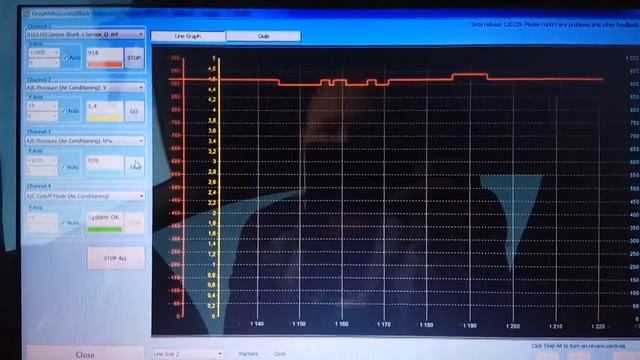Open the Channel 1 sensor dropdown

[84, 34]
